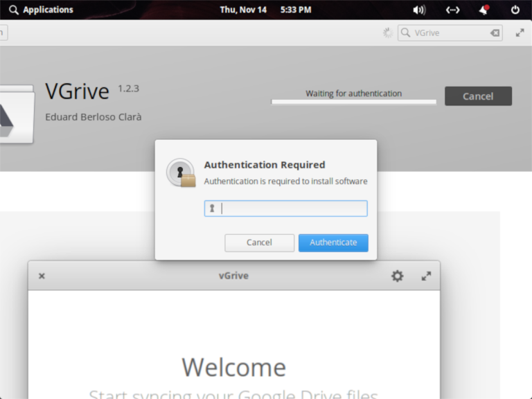
Task: Click the loading spinner next to search
Action: click(x=388, y=33)
